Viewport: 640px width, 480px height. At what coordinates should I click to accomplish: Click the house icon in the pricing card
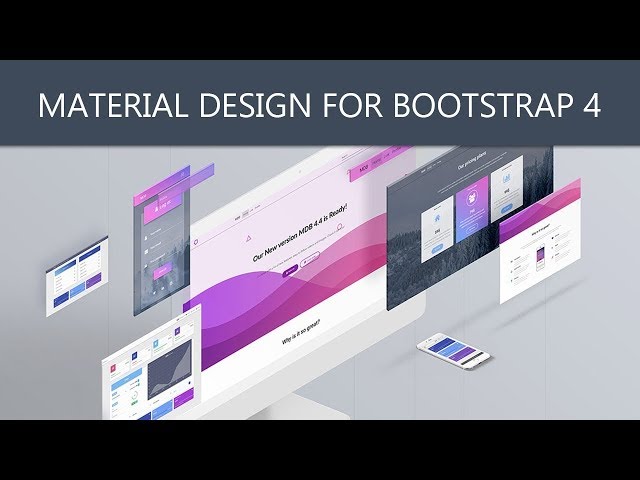click(x=437, y=218)
